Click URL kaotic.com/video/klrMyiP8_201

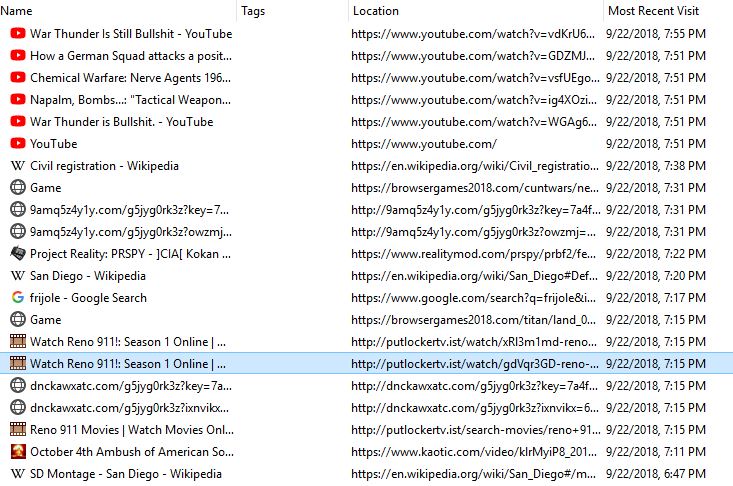474,451
